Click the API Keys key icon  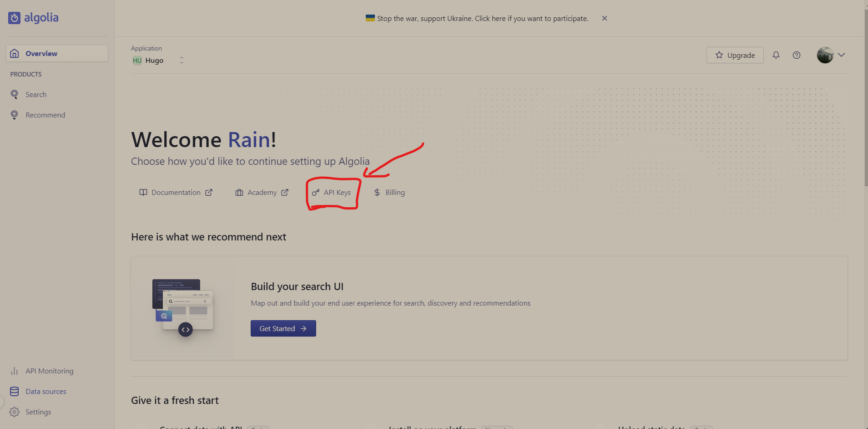pyautogui.click(x=316, y=193)
